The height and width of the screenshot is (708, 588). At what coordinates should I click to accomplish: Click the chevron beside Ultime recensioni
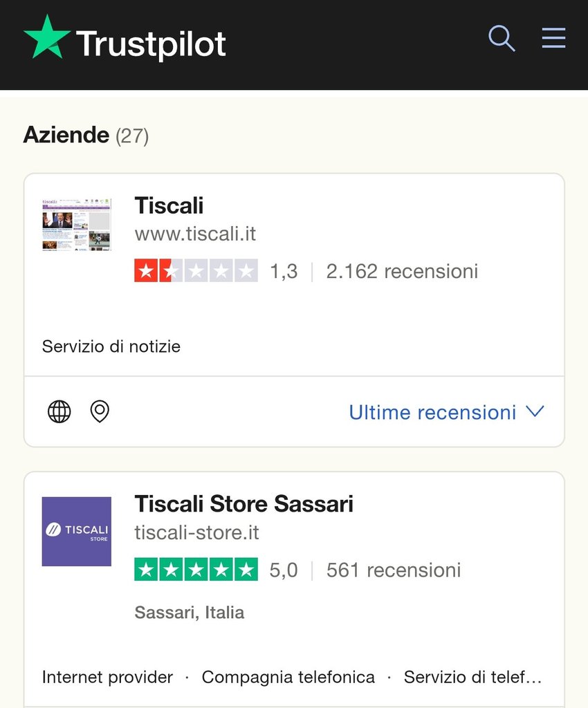(x=535, y=412)
